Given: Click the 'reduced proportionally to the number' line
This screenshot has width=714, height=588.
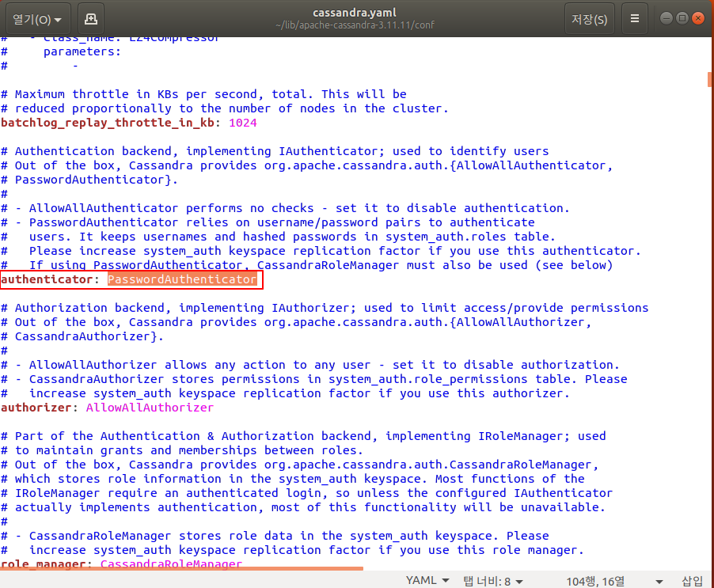Looking at the screenshot, I should tap(225, 108).
